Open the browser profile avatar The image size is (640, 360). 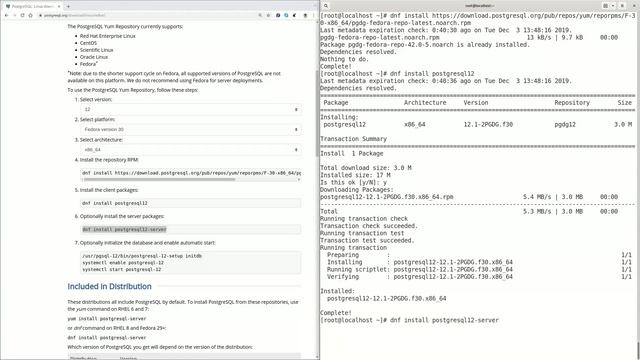pyautogui.click(x=305, y=15)
